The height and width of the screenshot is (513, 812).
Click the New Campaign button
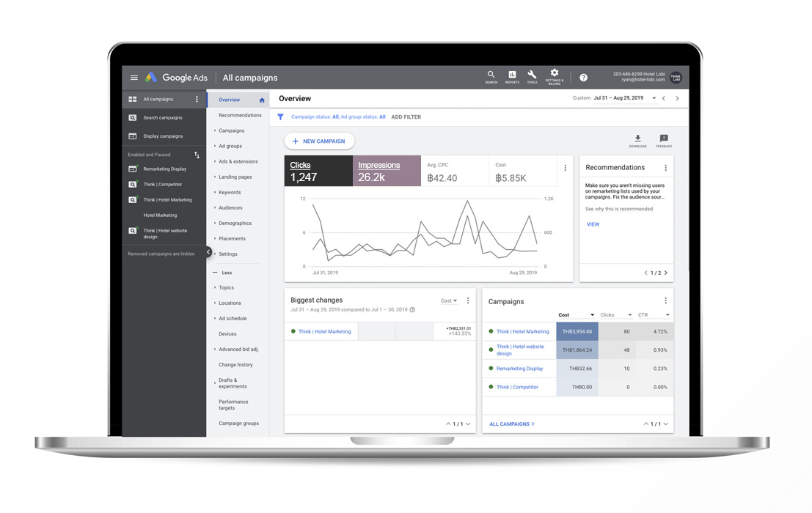tap(319, 141)
